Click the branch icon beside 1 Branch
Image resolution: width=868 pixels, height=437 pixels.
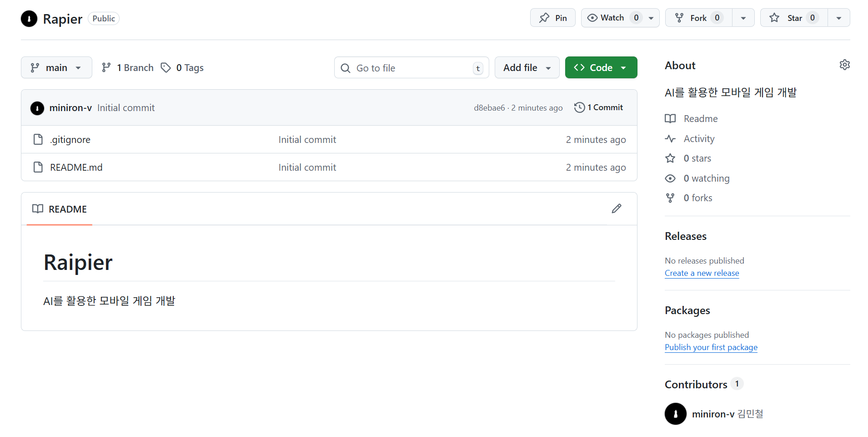(106, 67)
